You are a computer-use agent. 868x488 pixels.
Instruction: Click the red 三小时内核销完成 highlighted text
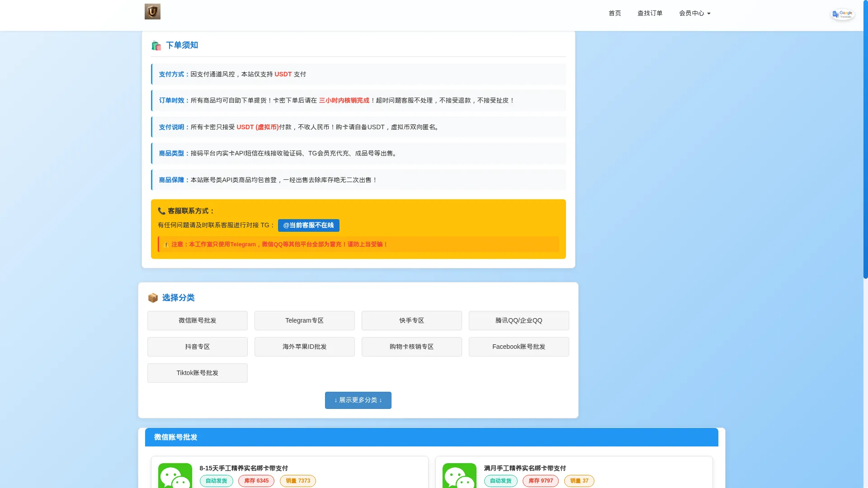click(344, 100)
